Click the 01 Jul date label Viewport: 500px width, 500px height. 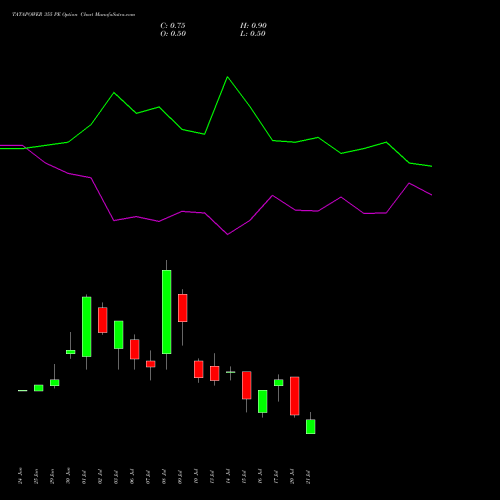[85, 477]
